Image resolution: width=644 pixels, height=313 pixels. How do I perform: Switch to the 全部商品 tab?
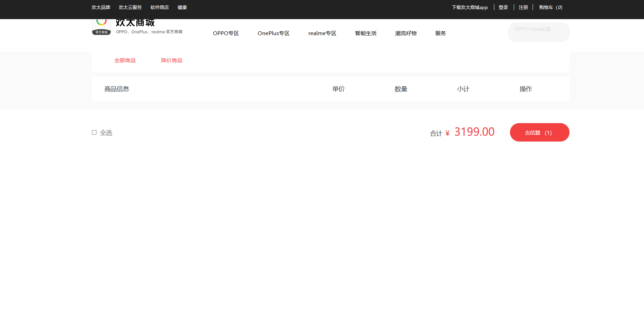(125, 61)
